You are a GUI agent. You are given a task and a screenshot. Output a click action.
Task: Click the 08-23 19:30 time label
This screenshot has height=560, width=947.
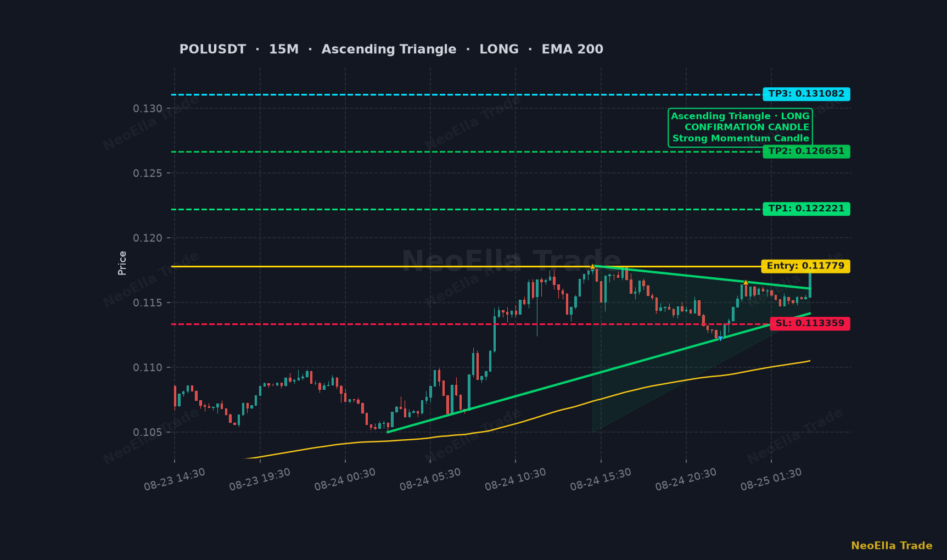pos(260,479)
